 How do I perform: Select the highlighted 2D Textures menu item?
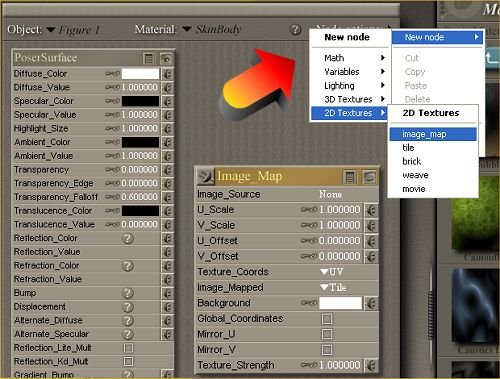click(x=349, y=113)
